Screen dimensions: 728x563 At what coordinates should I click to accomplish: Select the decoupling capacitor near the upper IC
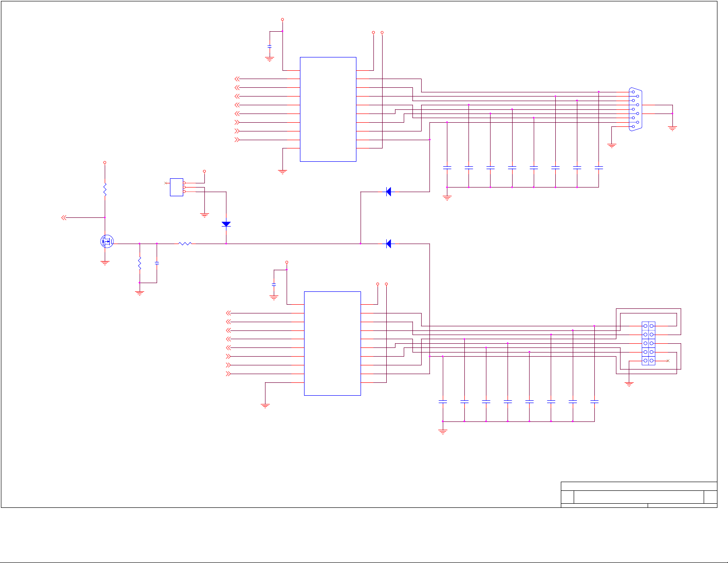click(270, 47)
